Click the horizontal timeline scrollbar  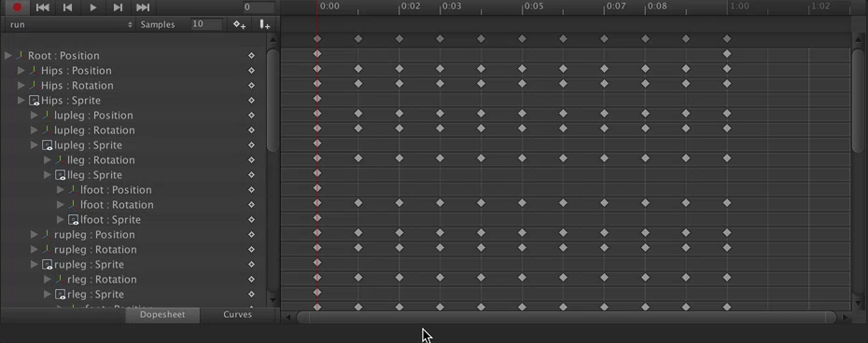click(567, 317)
